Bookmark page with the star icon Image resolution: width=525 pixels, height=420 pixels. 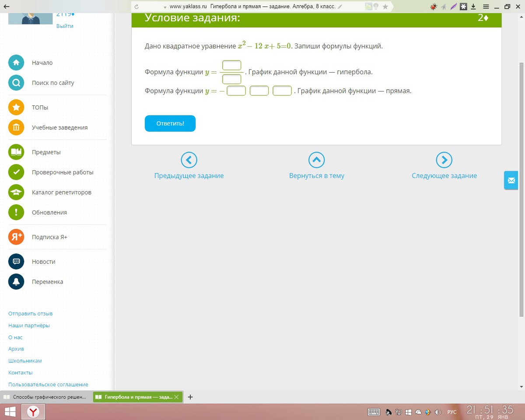click(x=385, y=7)
